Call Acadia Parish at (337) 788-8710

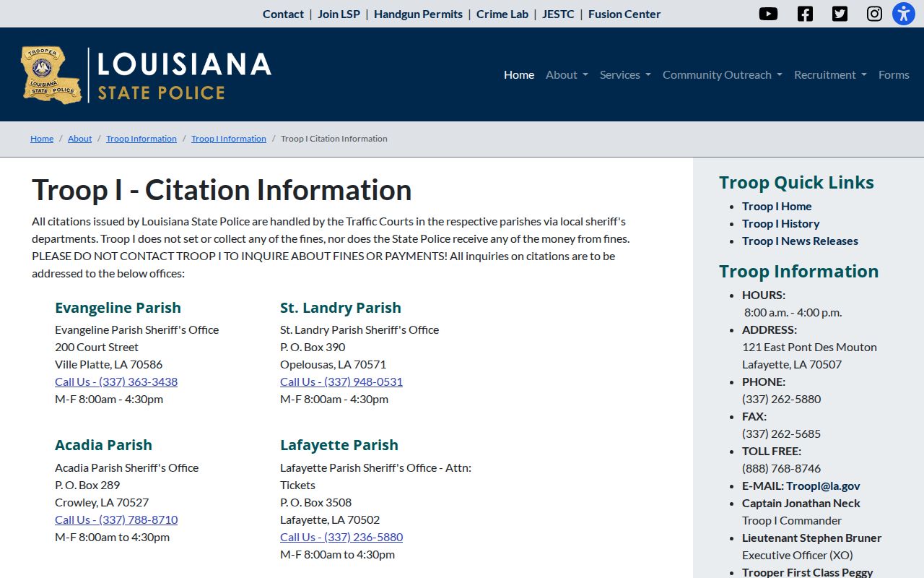[116, 519]
